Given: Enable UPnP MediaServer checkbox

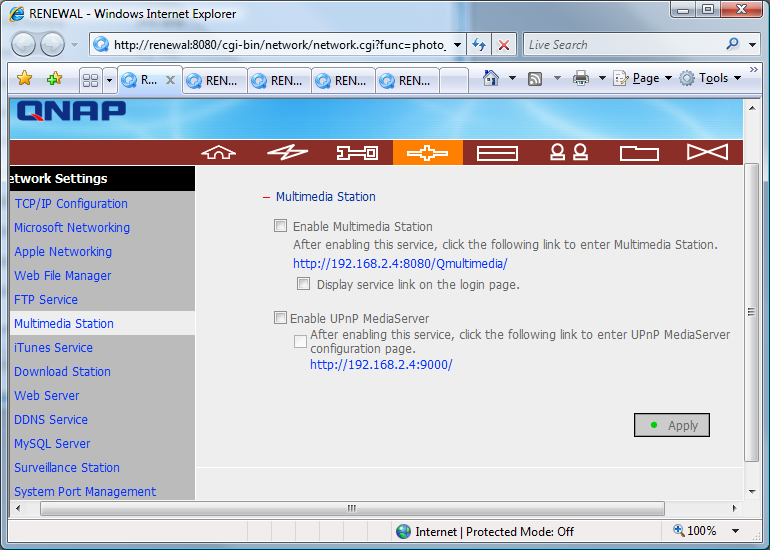Looking at the screenshot, I should click(281, 318).
